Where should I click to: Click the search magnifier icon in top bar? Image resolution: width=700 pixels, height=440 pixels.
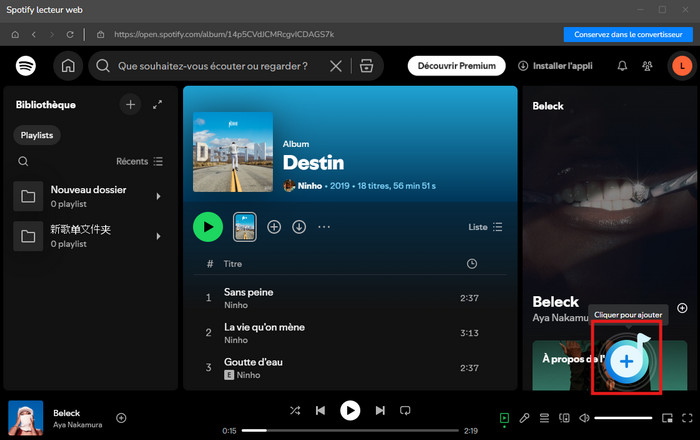click(103, 66)
